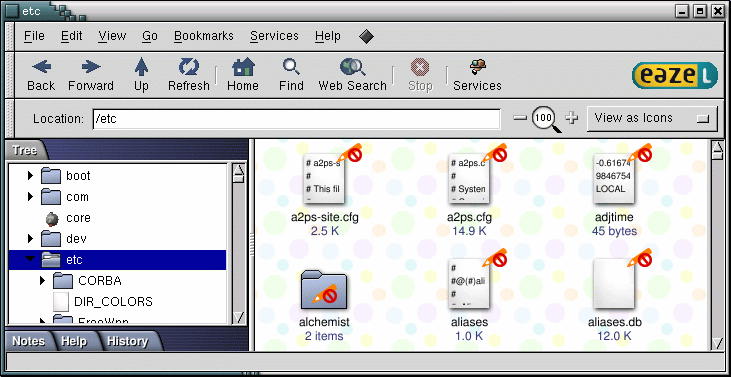Screen dimensions: 731x377
Task: Select the alchemist folder icon
Action: coord(324,290)
